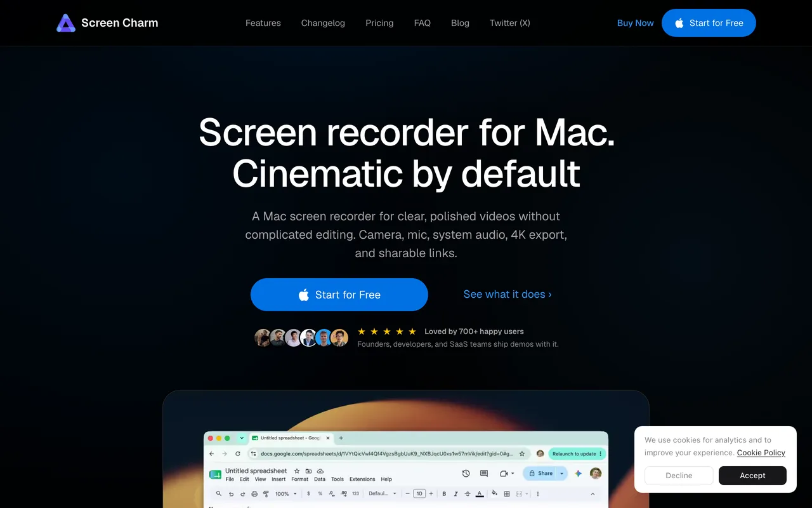The image size is (812, 508).
Task: Close the Untitled spreadsheet browser tab
Action: pos(328,438)
